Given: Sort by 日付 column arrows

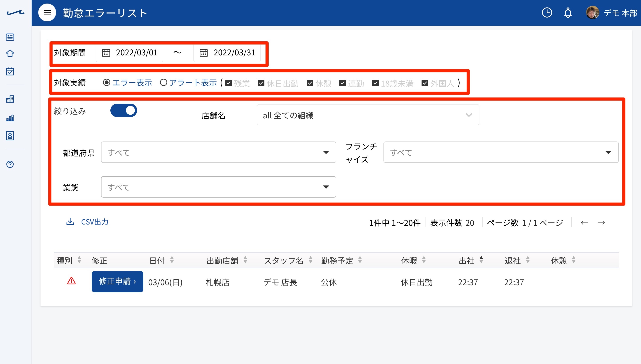Looking at the screenshot, I should click(x=172, y=260).
